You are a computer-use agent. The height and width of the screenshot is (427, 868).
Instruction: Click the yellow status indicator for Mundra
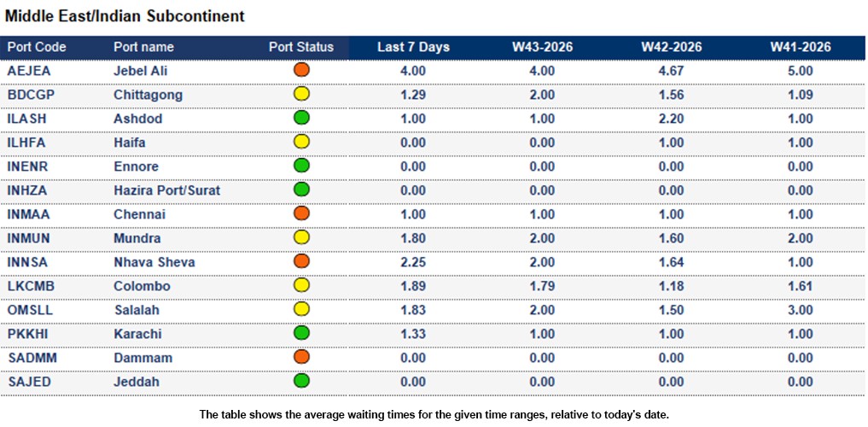[x=301, y=237]
